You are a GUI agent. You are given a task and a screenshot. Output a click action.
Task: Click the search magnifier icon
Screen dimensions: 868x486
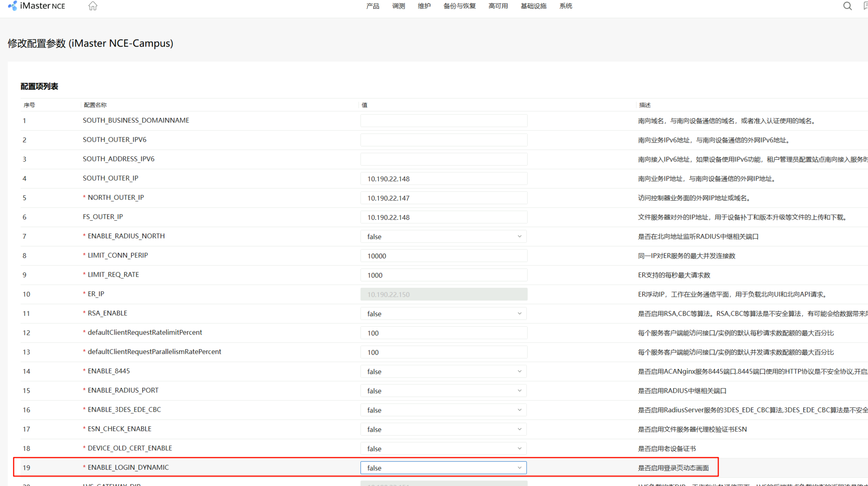click(847, 6)
